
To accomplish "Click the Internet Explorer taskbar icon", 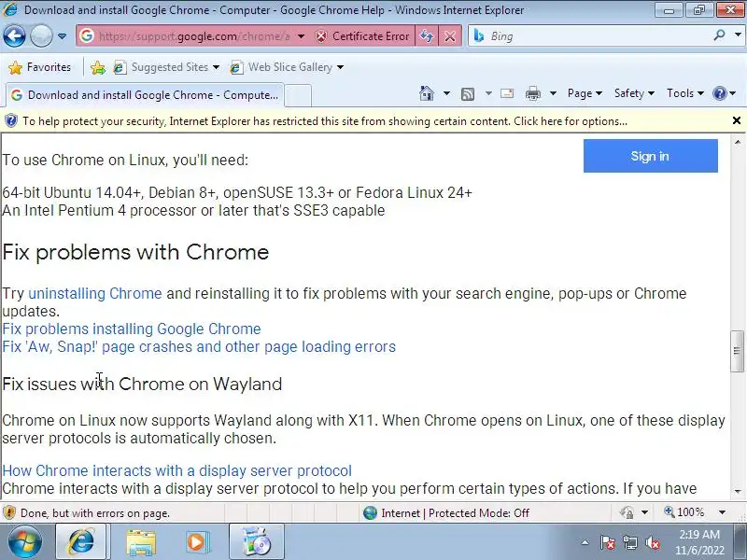I will tap(81, 542).
